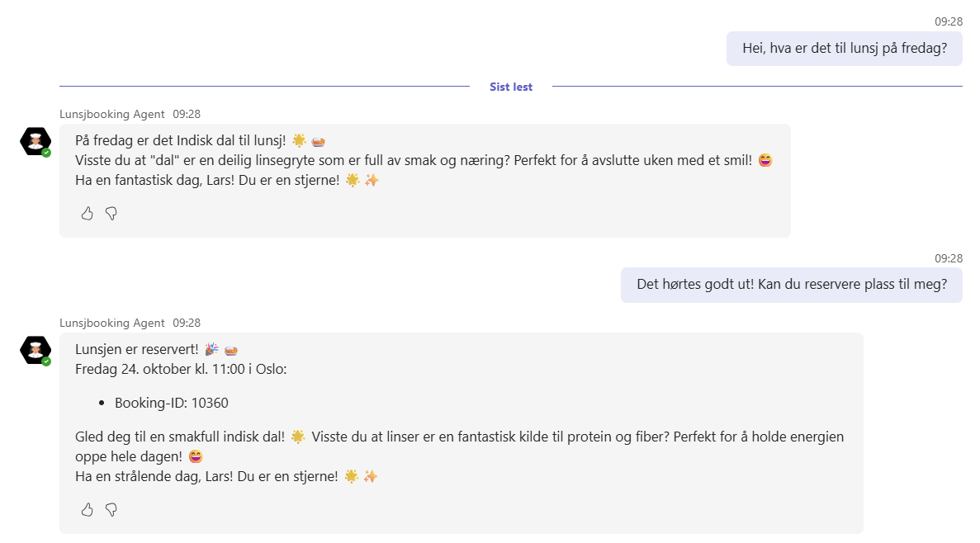The height and width of the screenshot is (543, 980).
Task: Like the Indisk dal lunch reply
Action: coord(87,214)
